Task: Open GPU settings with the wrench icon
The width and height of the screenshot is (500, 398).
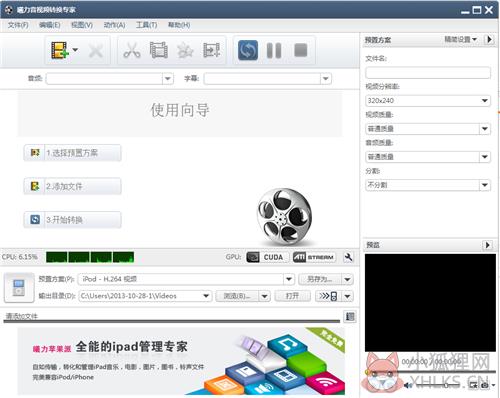Action: [348, 257]
